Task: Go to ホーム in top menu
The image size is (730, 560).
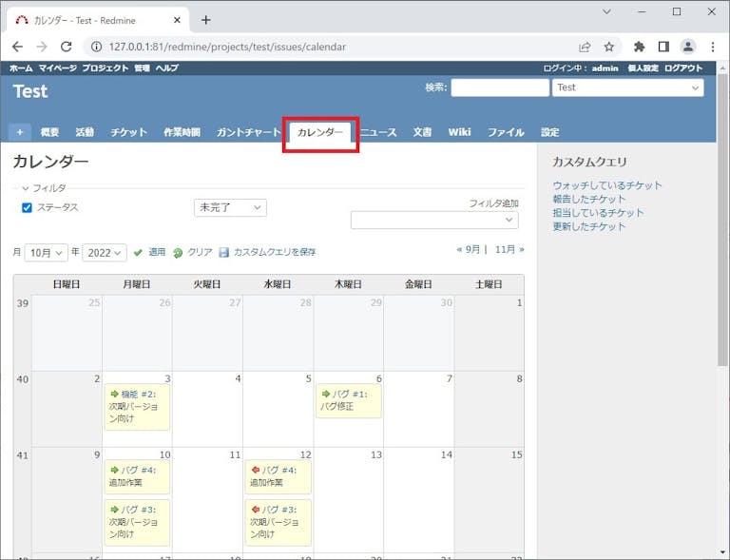Action: point(21,68)
